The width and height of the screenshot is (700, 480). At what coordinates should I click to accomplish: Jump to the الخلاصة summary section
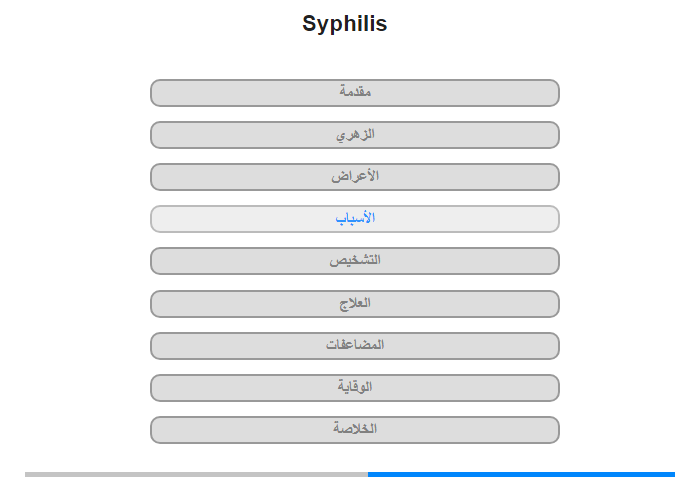[x=355, y=430]
